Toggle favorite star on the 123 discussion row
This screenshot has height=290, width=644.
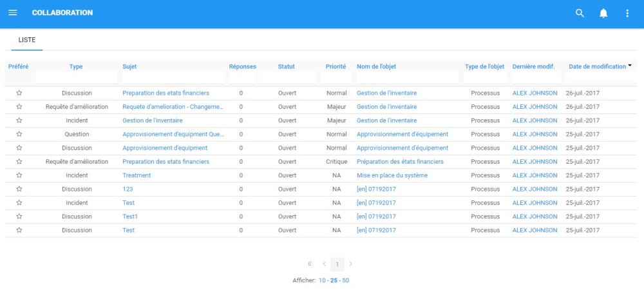[19, 189]
